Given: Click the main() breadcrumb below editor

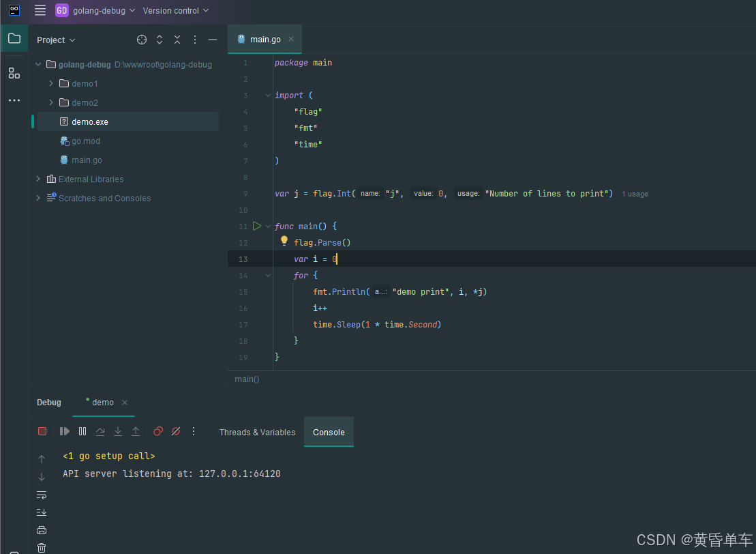Looking at the screenshot, I should (x=247, y=379).
